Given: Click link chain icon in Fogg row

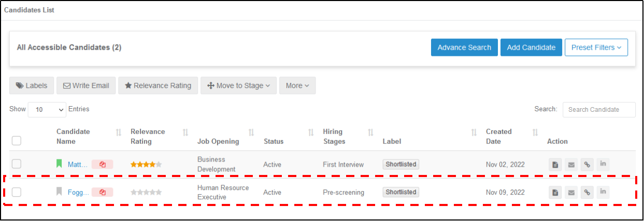Looking at the screenshot, I should [x=587, y=192].
